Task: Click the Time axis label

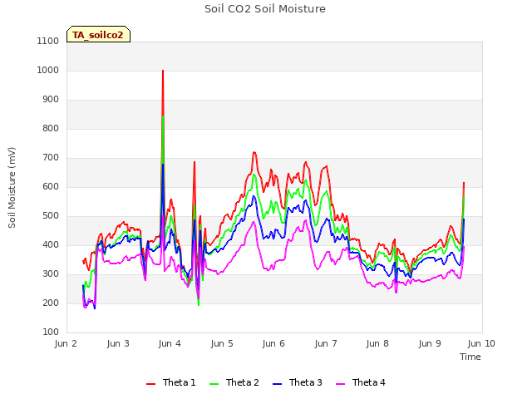Action: [x=470, y=357]
